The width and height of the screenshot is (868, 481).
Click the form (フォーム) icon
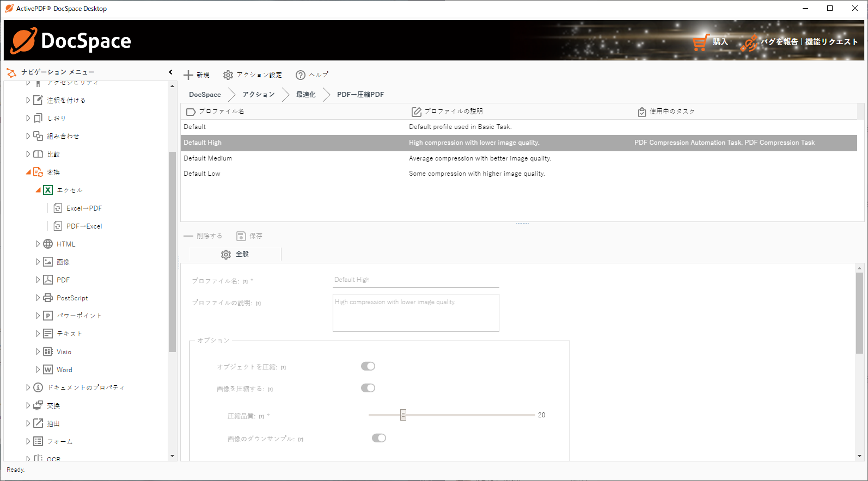tap(38, 441)
